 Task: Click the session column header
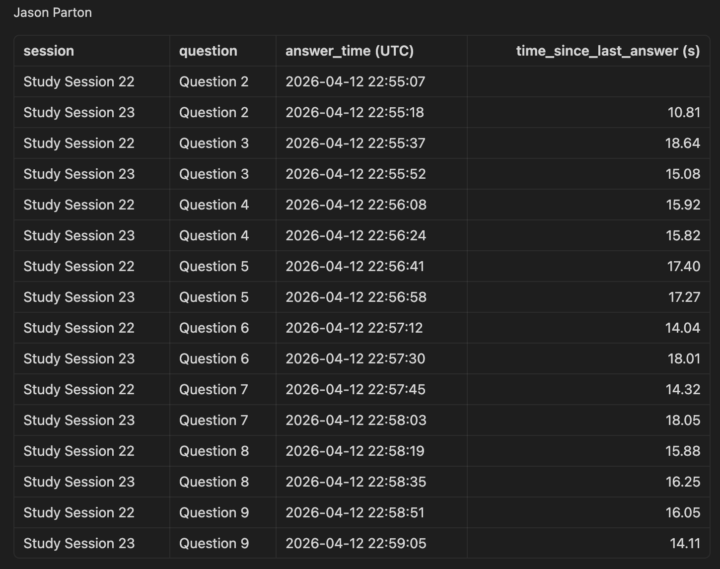(x=49, y=51)
